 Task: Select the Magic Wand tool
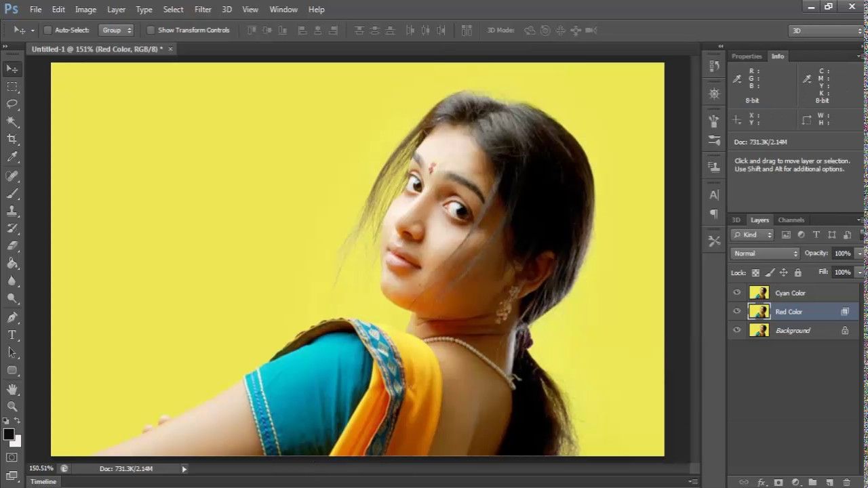(12, 122)
